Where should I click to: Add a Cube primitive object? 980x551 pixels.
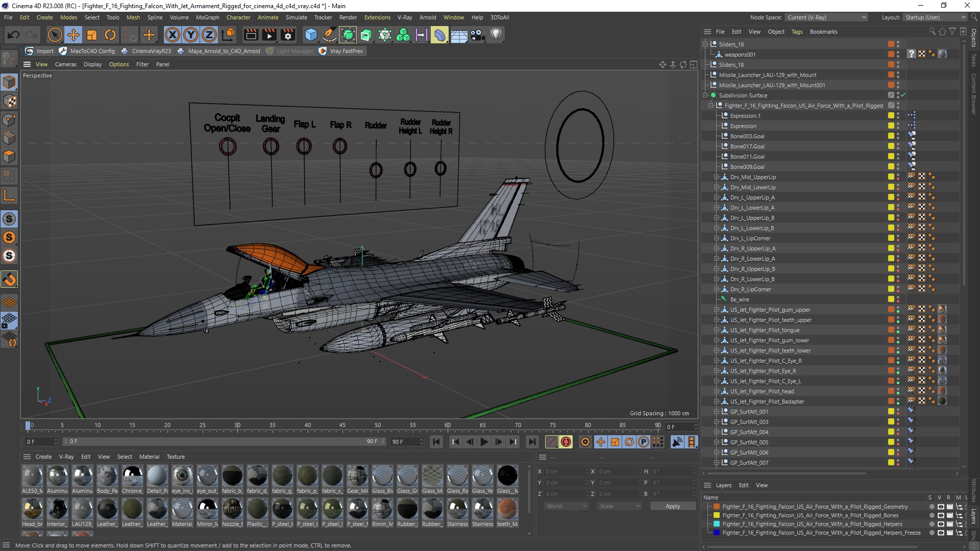[x=311, y=35]
